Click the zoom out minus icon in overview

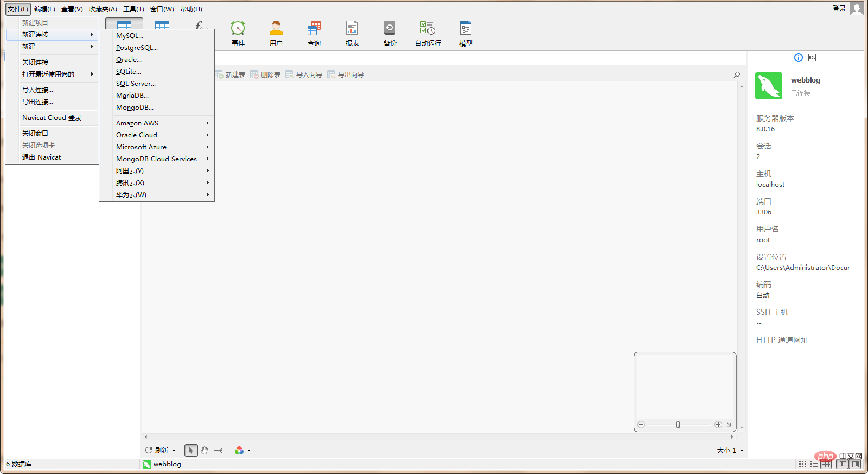pos(641,425)
